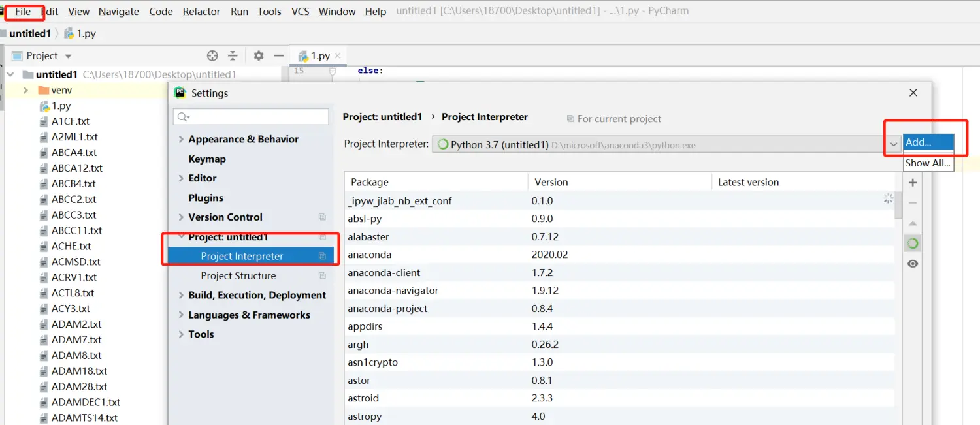Image resolution: width=980 pixels, height=425 pixels.
Task: Open the VCS menu
Action: 300,12
